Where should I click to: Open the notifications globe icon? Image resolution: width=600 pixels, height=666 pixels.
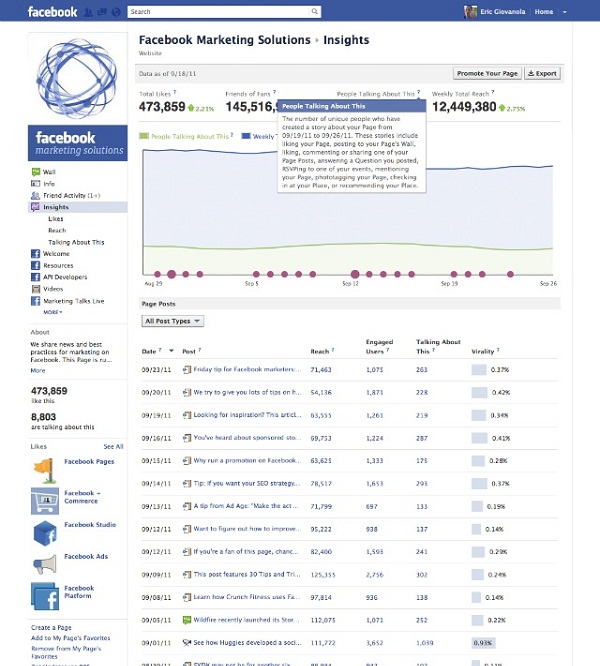tap(116, 12)
